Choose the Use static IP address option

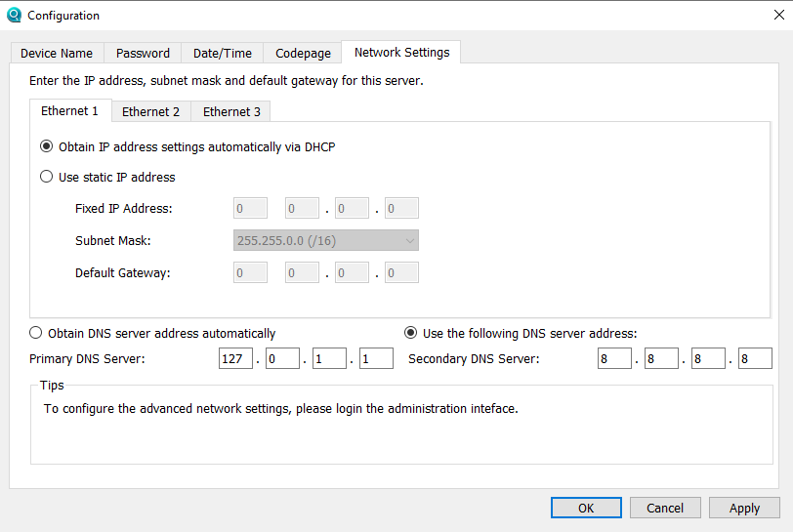click(107, 177)
